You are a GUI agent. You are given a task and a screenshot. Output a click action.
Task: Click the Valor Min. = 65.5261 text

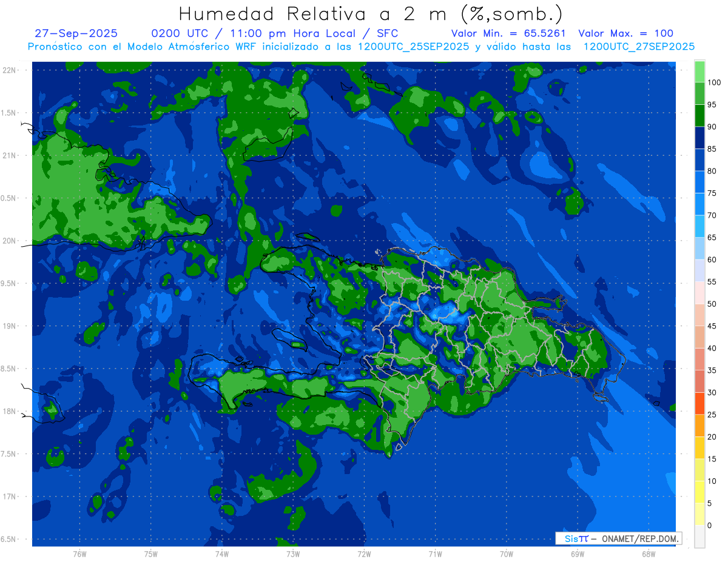pyautogui.click(x=508, y=33)
